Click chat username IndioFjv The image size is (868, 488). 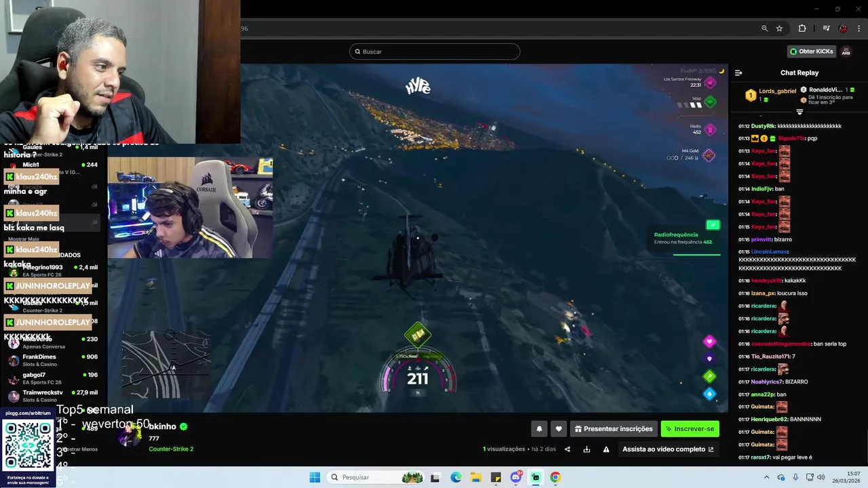(762, 189)
